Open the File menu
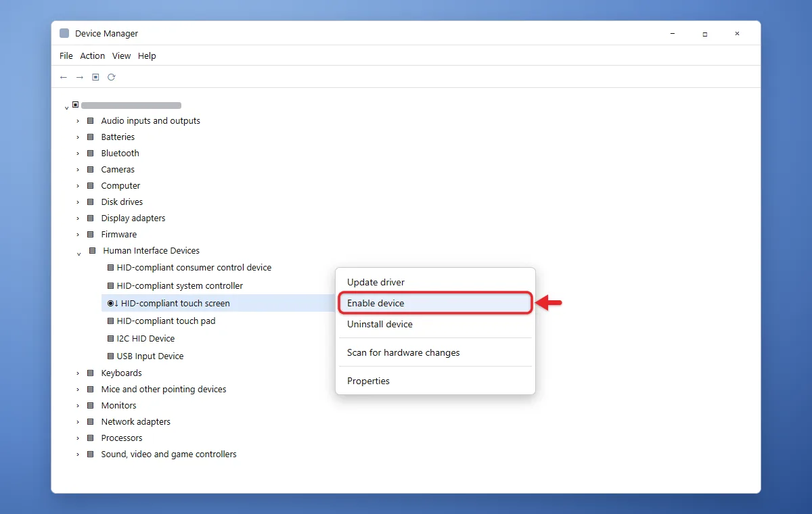This screenshot has width=812, height=514. [x=66, y=56]
